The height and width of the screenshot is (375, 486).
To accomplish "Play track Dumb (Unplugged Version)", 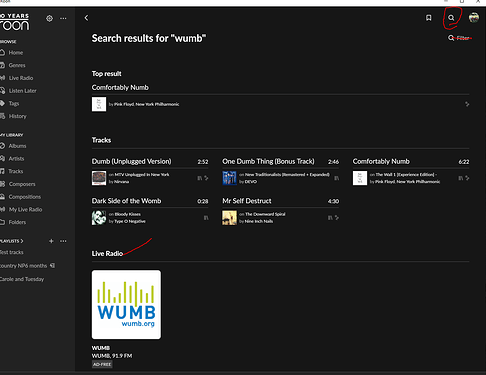I will [x=131, y=161].
